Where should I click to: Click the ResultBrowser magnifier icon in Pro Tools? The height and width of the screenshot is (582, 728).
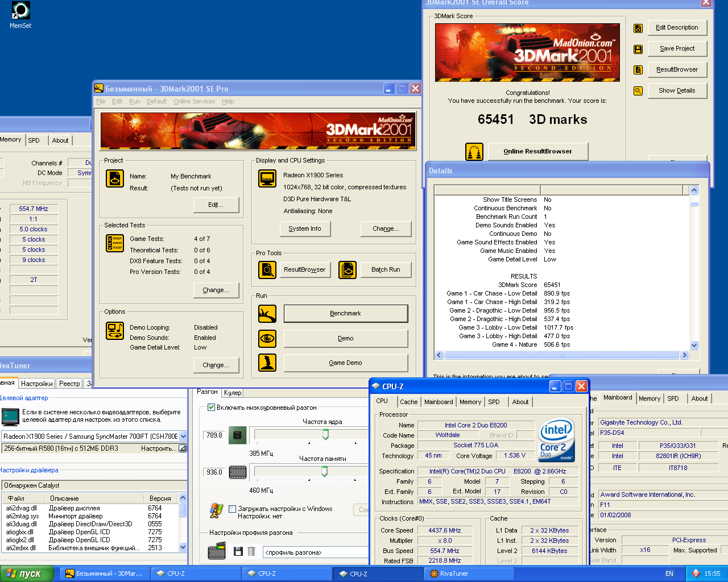pyautogui.click(x=267, y=269)
